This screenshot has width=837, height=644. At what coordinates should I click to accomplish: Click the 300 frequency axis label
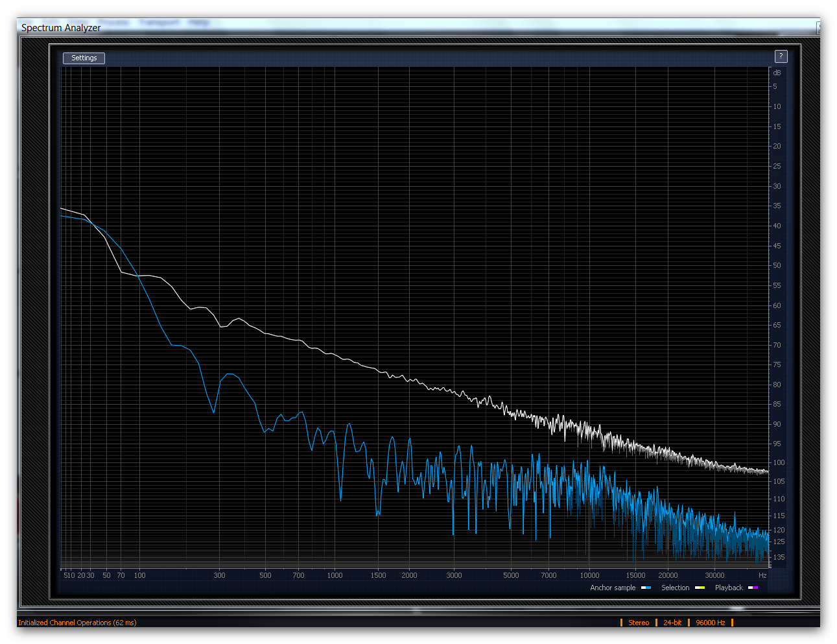220,575
